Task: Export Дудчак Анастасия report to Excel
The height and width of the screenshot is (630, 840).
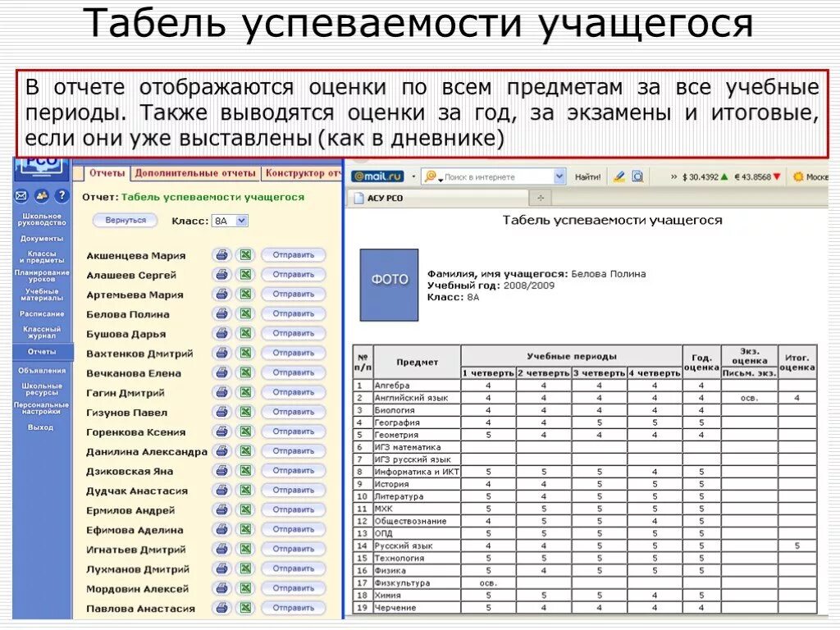Action: 245,491
